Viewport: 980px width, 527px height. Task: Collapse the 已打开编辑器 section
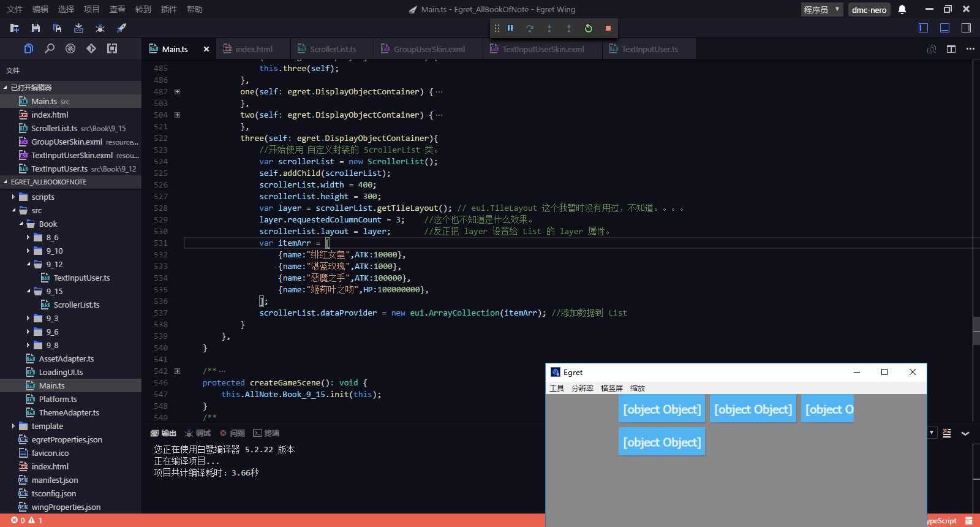point(70,88)
